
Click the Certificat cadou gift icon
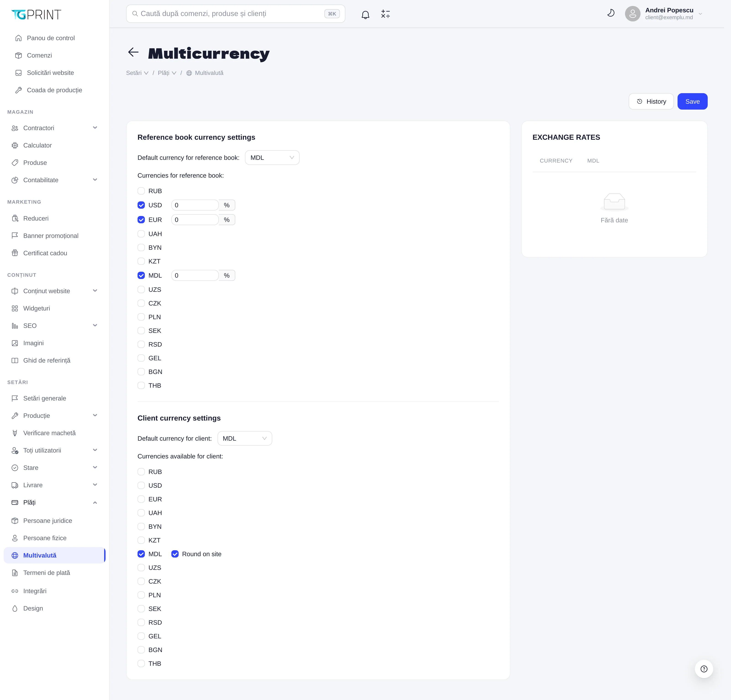click(15, 253)
